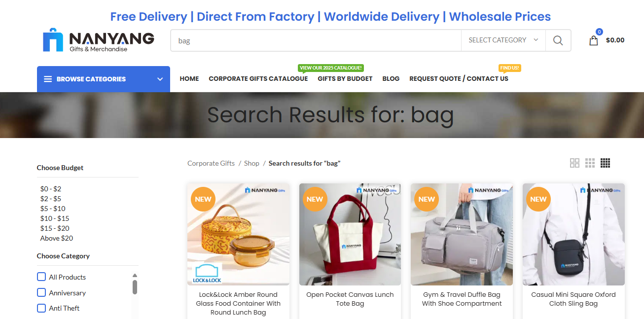Screen dimensions: 644x319
Task: Filter by $5 - $10 budget link
Action: 53,209
